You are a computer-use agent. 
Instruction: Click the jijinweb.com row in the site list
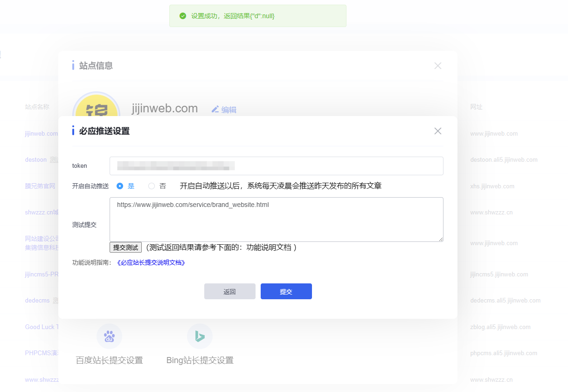pos(42,133)
